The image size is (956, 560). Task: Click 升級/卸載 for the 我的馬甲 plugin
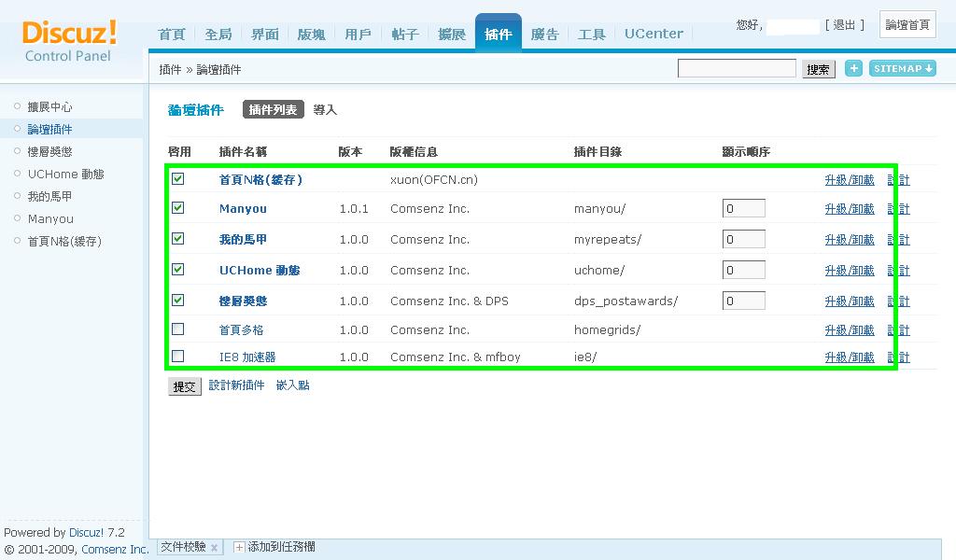click(x=850, y=240)
